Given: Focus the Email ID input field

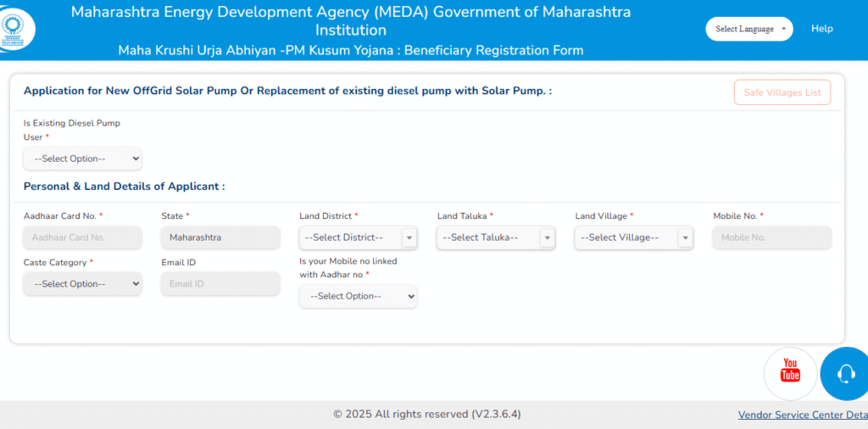Looking at the screenshot, I should tap(220, 284).
